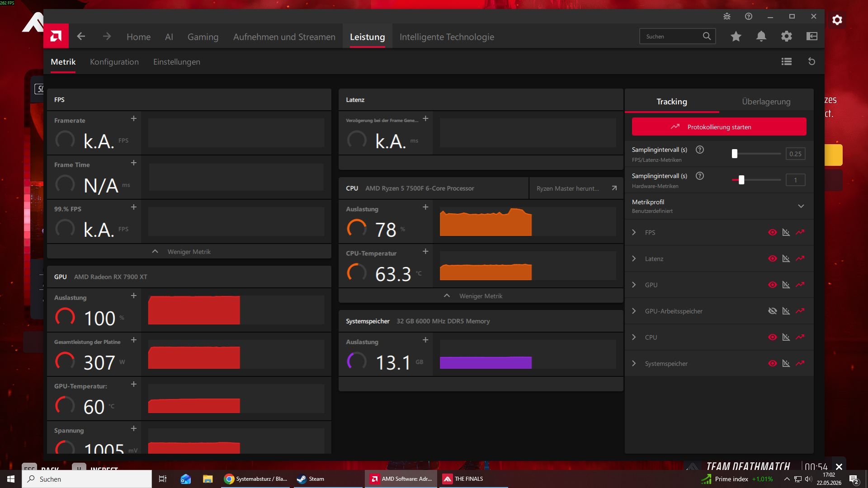Image resolution: width=868 pixels, height=488 pixels.
Task: Toggle eye visibility for FPS tracking
Action: click(773, 232)
